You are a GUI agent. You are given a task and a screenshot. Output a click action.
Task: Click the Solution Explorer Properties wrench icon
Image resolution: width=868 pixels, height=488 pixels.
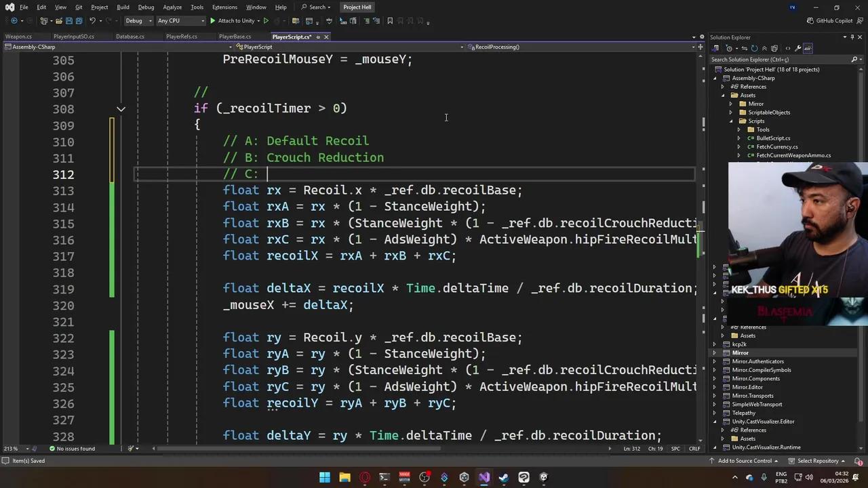point(797,48)
